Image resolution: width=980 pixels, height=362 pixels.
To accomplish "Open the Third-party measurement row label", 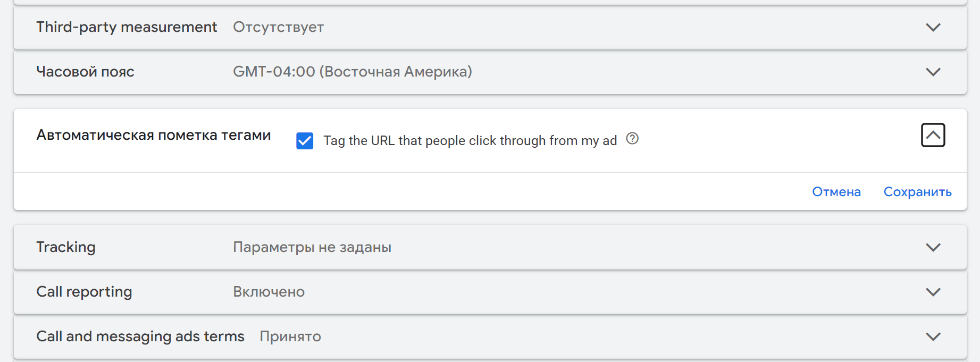I will point(127,27).
